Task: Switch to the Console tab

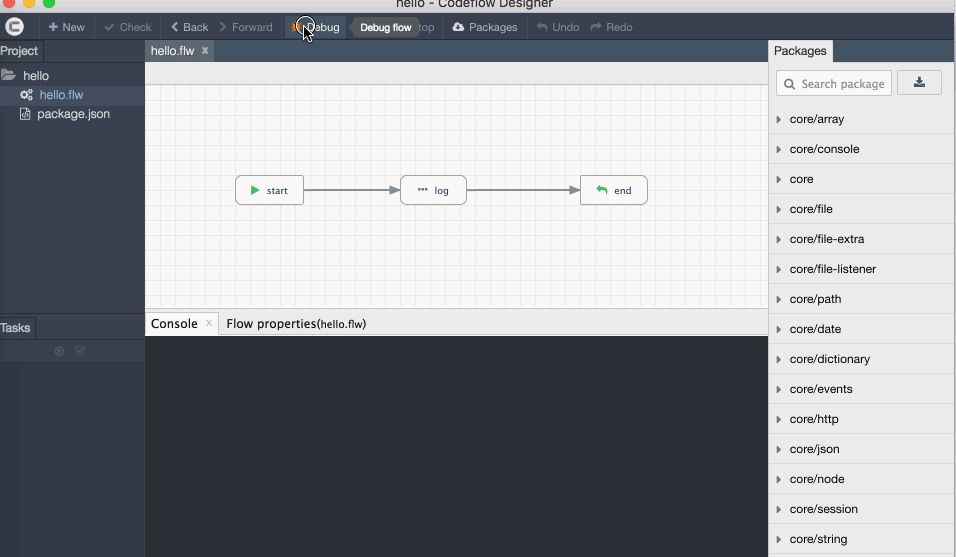Action: pos(174,324)
